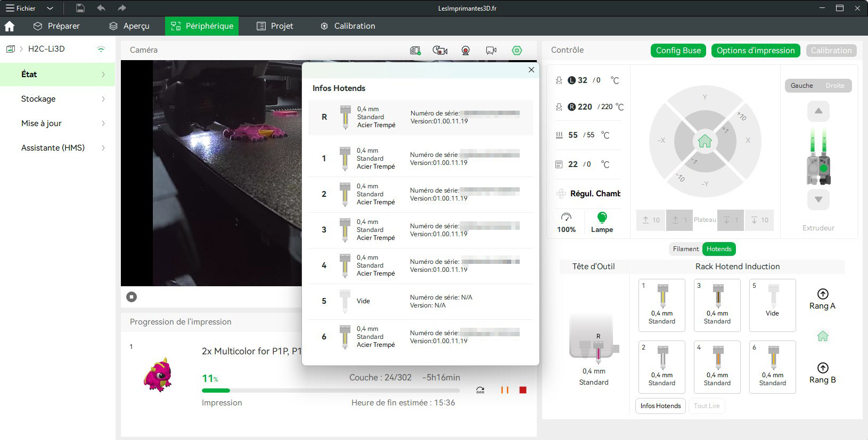This screenshot has width=868, height=440.
Task: Open the Fichier menu
Action: [x=21, y=9]
